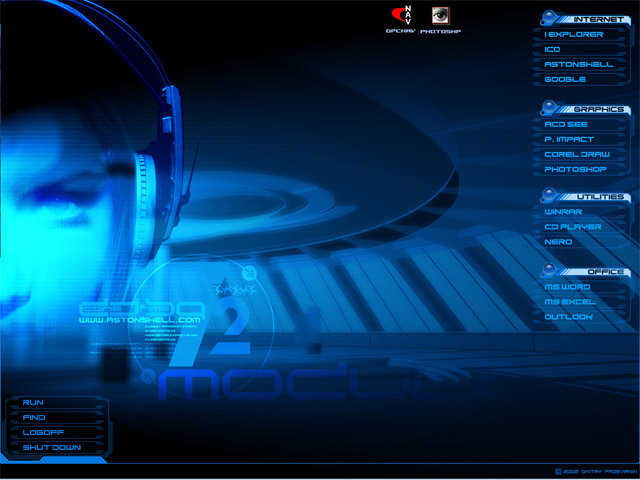The height and width of the screenshot is (480, 640).
Task: Open AstonShell link in Internet panel
Action: [580, 64]
